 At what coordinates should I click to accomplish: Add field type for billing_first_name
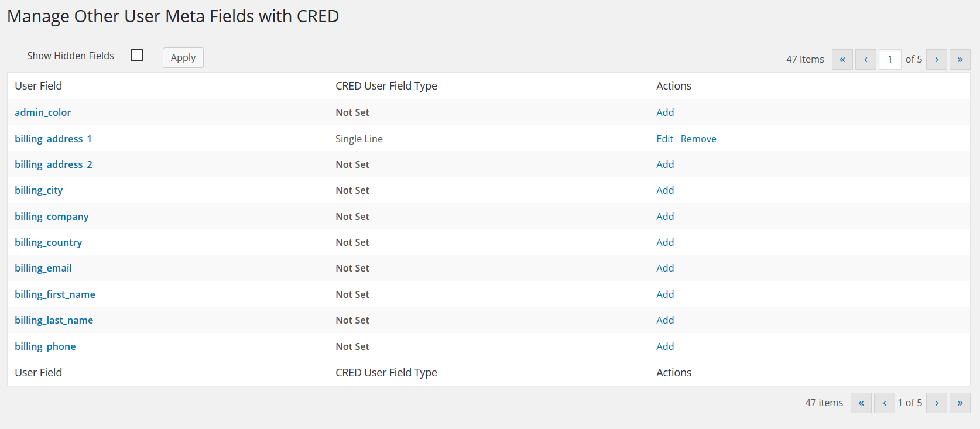coord(665,294)
